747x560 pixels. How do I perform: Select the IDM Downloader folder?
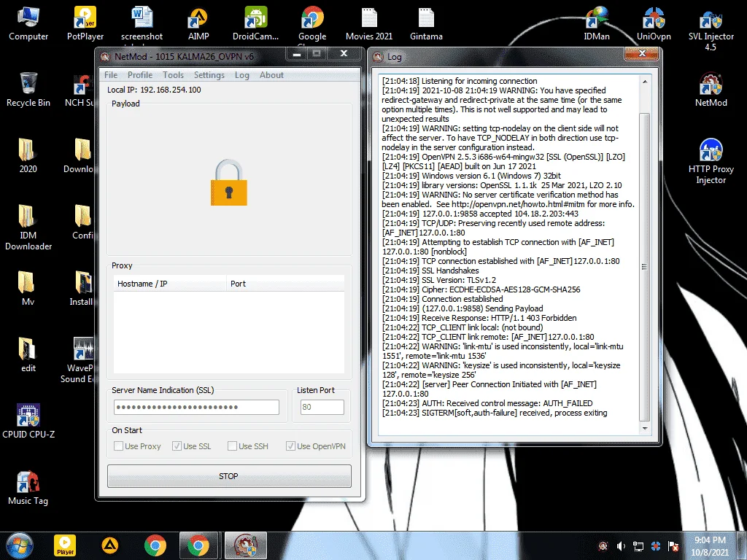click(28, 227)
